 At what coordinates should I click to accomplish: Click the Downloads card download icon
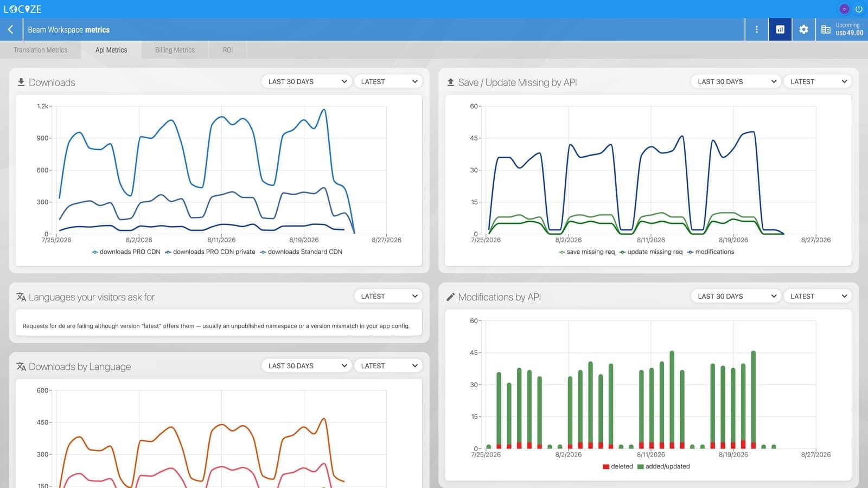point(21,82)
